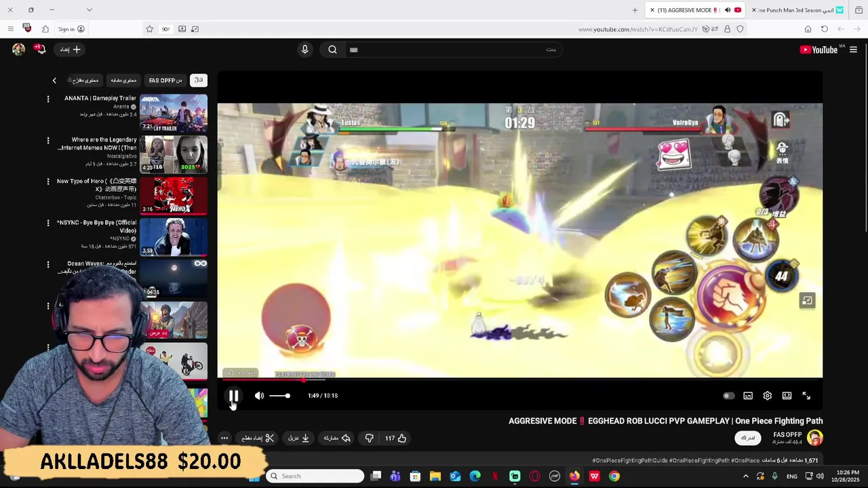Mute the AGGRESIVE MODE tab via speaker icon
The width and height of the screenshot is (868, 488).
tap(728, 10)
